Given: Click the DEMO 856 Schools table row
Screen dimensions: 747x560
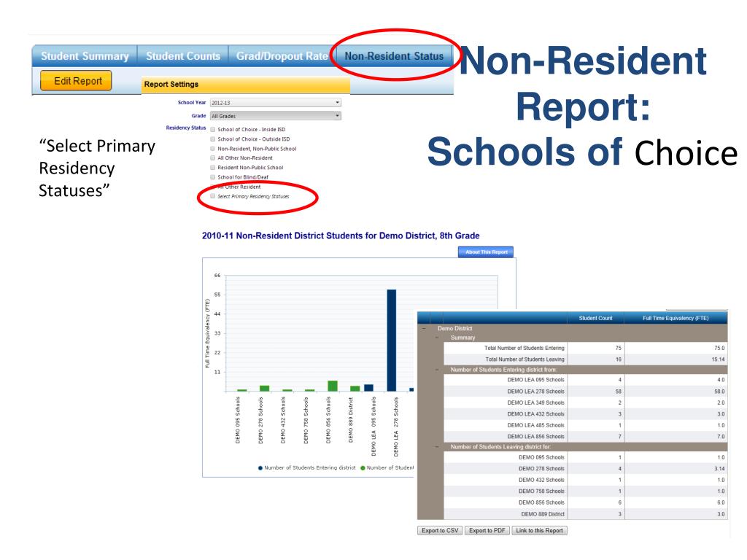Looking at the screenshot, I should [586, 502].
